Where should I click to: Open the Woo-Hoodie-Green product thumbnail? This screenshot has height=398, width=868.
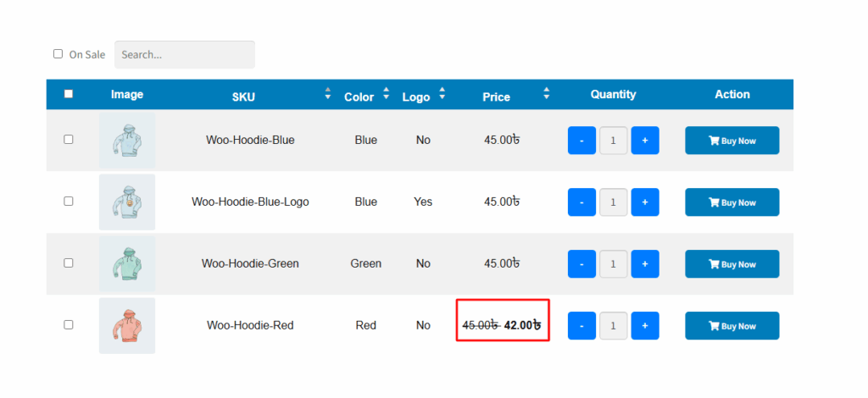click(x=127, y=263)
